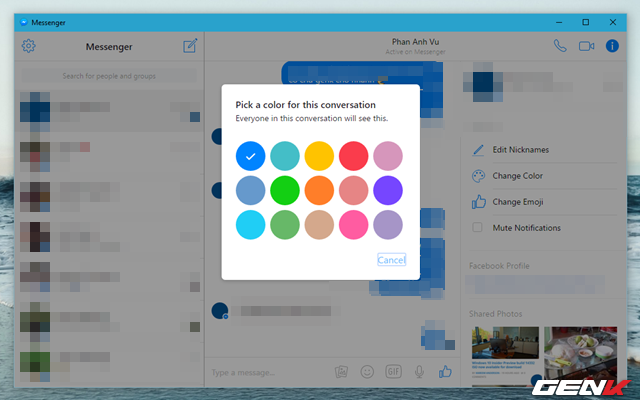Send a thumbs-up like
The height and width of the screenshot is (400, 640).
click(x=446, y=371)
